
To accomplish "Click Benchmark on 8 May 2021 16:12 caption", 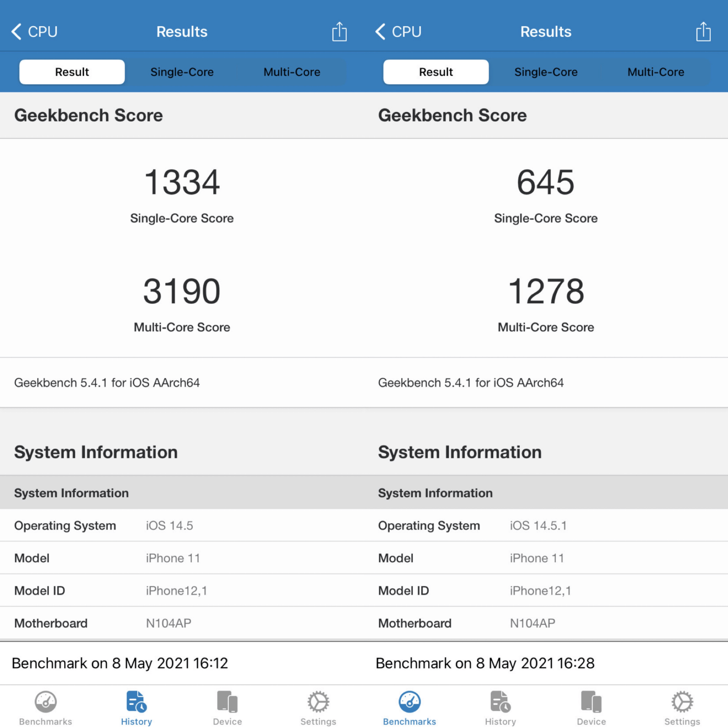I will 120,663.
